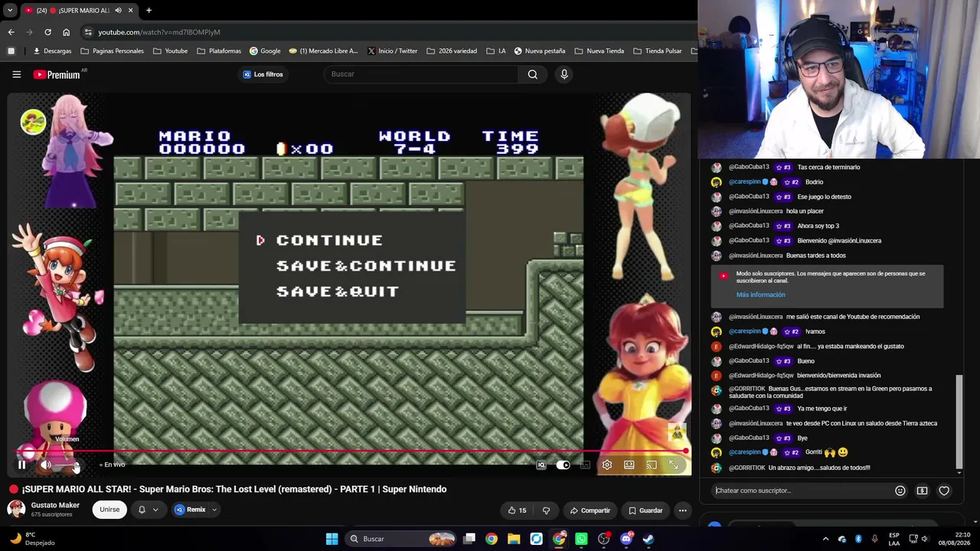Go to YouTube Premium home logo
This screenshot has width=980, height=551.
(57, 74)
